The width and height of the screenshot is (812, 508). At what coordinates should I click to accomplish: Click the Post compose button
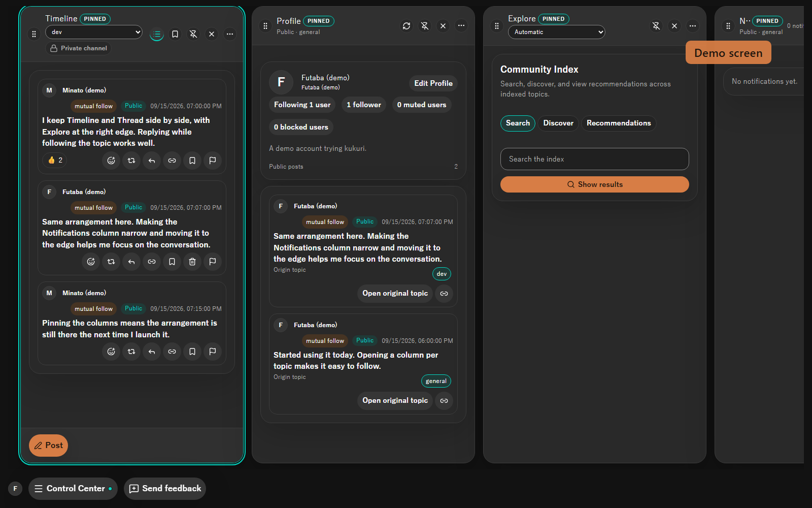point(48,446)
